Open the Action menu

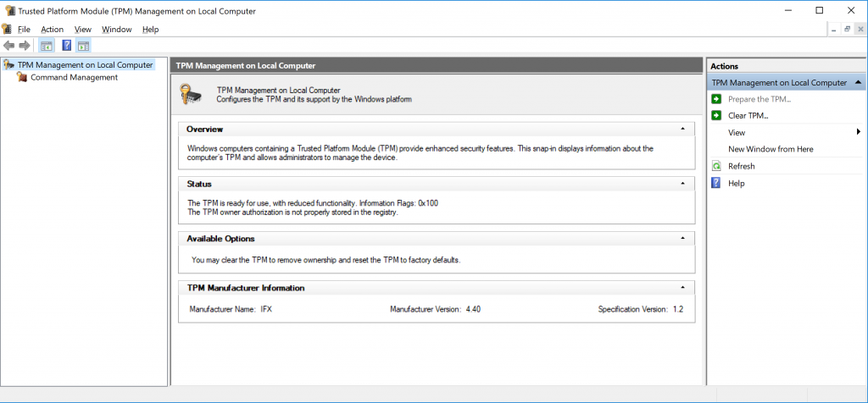point(52,30)
